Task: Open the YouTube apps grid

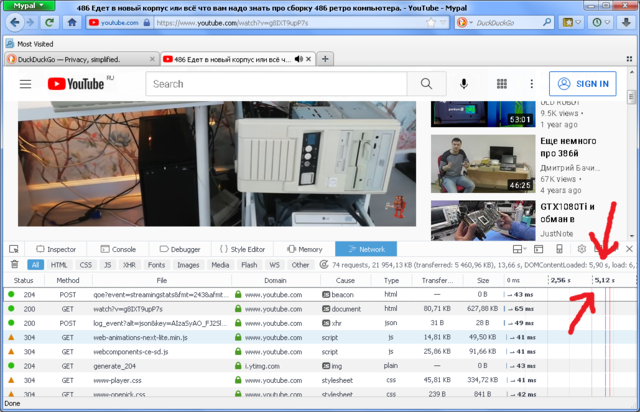Action: coord(502,84)
